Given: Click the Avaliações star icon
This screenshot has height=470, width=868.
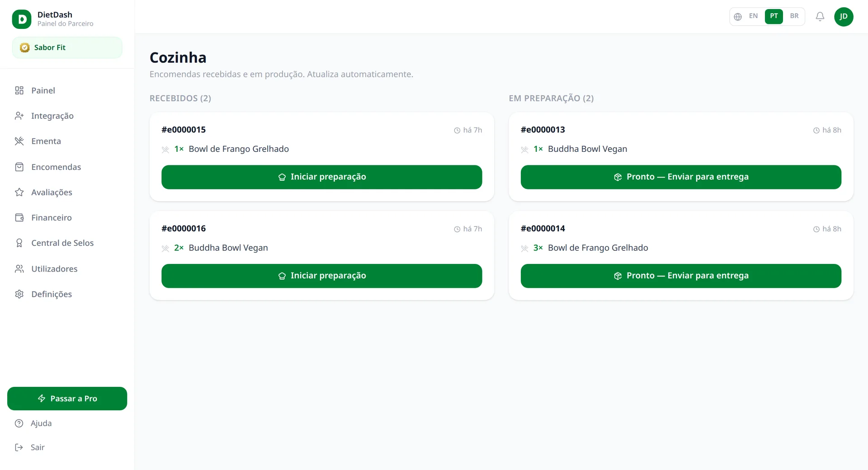Looking at the screenshot, I should pyautogui.click(x=19, y=193).
